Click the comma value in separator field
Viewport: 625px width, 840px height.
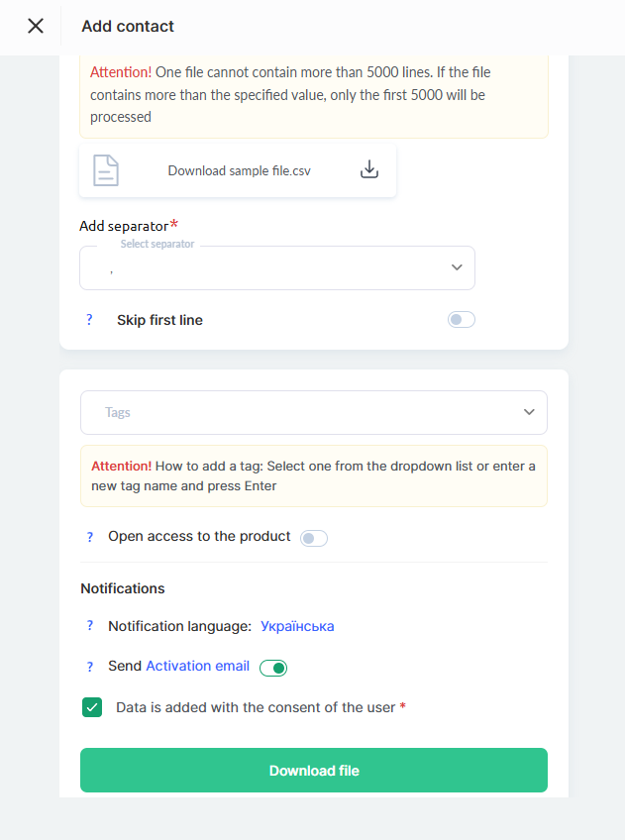[x=112, y=268]
